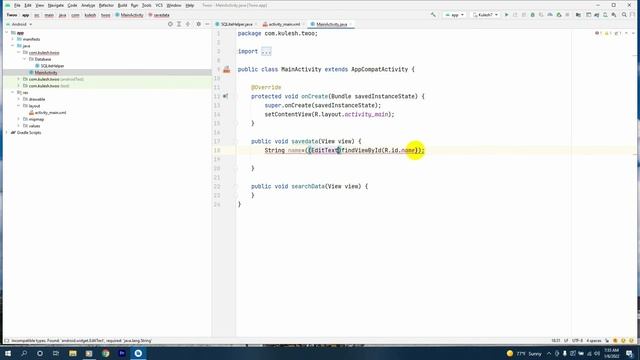Click Expand All icon in Project panel

(179, 24)
